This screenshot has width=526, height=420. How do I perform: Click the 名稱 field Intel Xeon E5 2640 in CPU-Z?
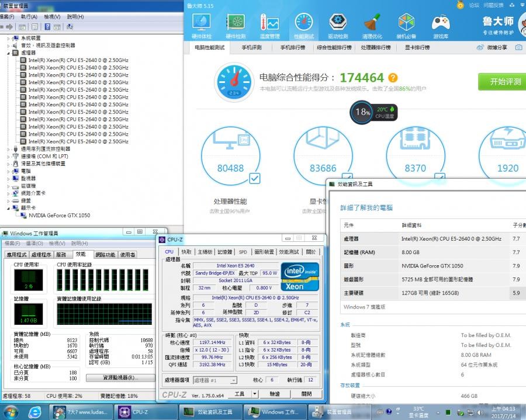(235, 266)
